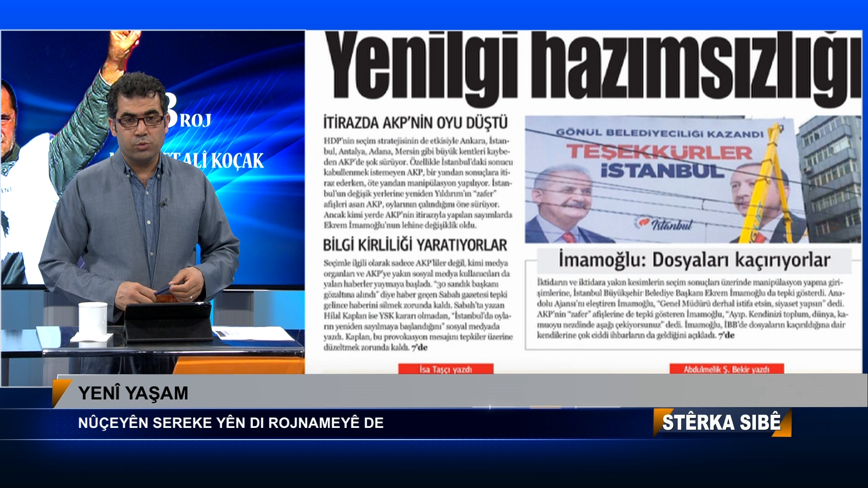
Task: Click 'İmamoğlu: Dosyaları kaçırıyorlar' headline
Action: pos(694,260)
